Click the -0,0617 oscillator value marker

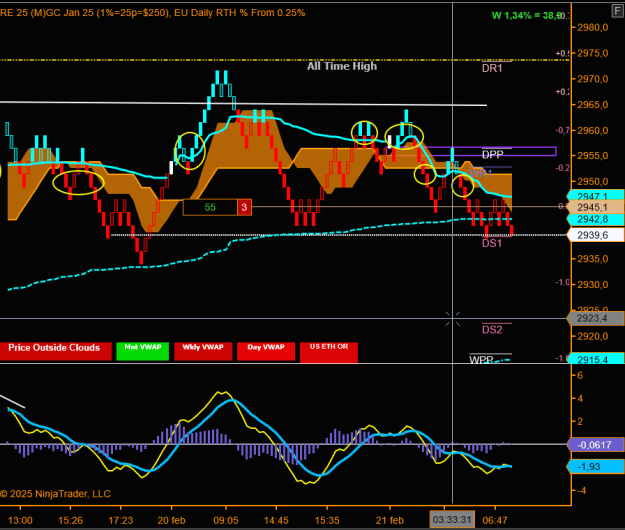595,445
